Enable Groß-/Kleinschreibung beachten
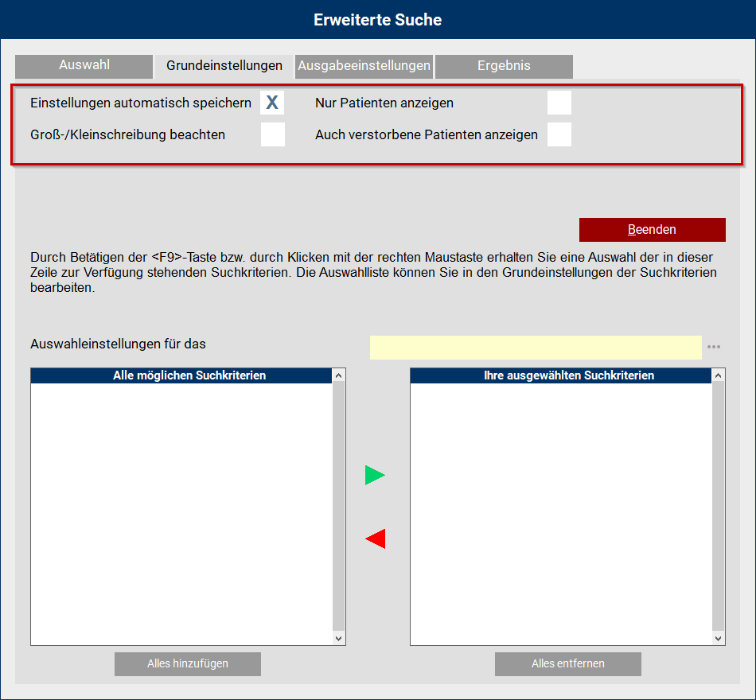Screen dimensions: 756x700 point(271,134)
